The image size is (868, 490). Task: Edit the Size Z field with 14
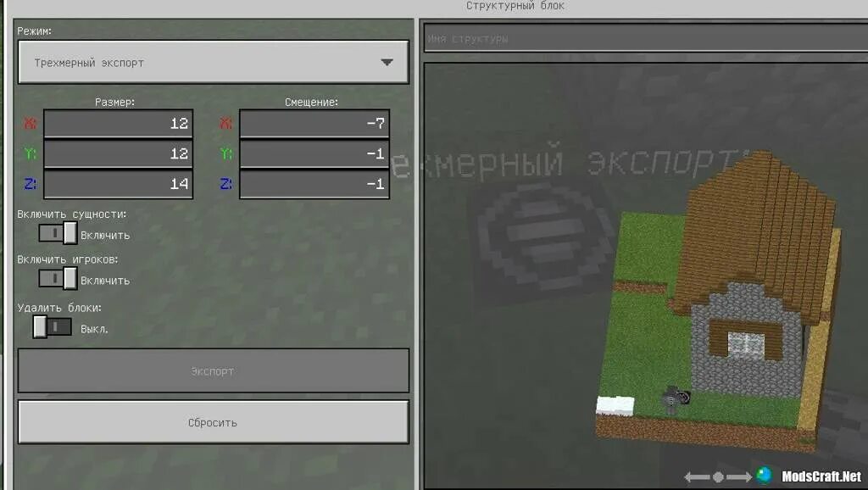(119, 184)
